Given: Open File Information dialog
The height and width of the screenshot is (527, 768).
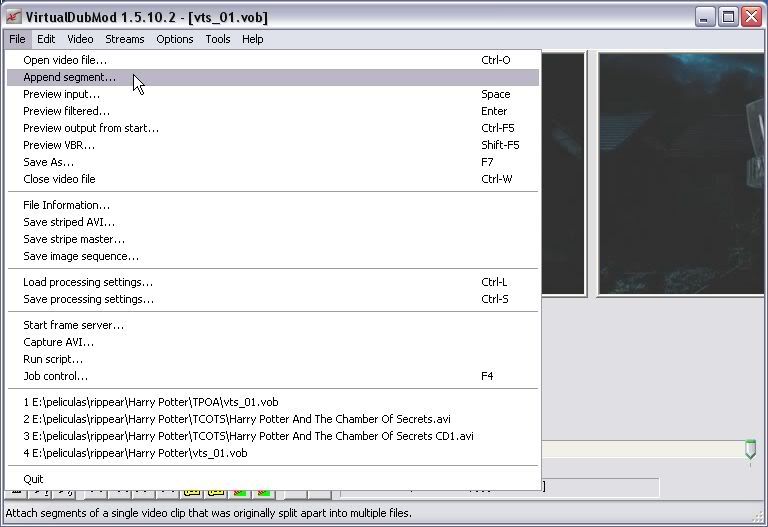Looking at the screenshot, I should pos(66,205).
